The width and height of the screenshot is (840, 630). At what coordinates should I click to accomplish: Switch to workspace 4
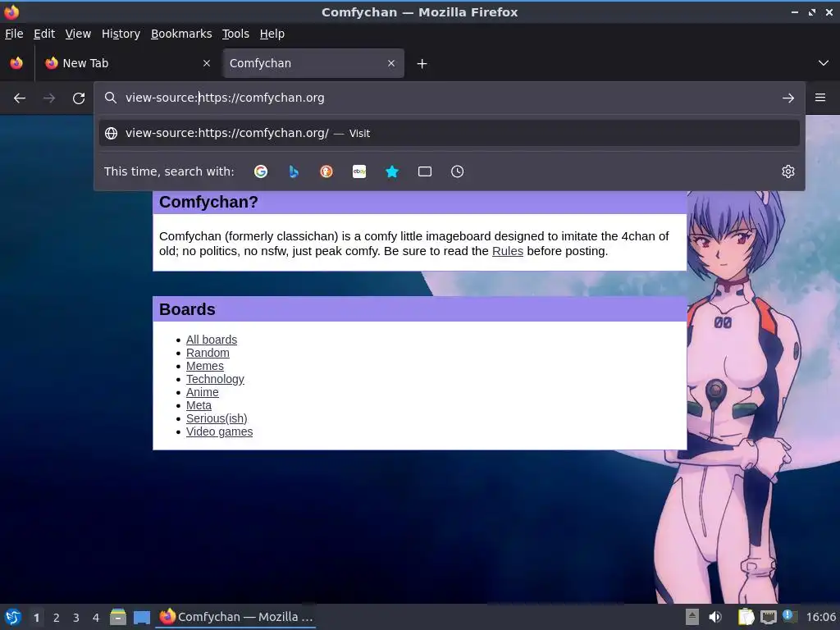[96, 618]
